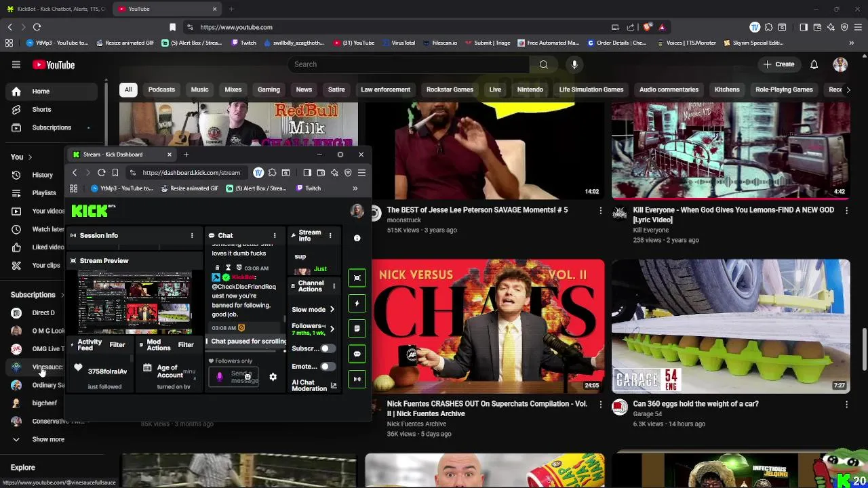The width and height of the screenshot is (868, 488).
Task: Open the Chat panel three-dot menu
Action: pyautogui.click(x=275, y=235)
